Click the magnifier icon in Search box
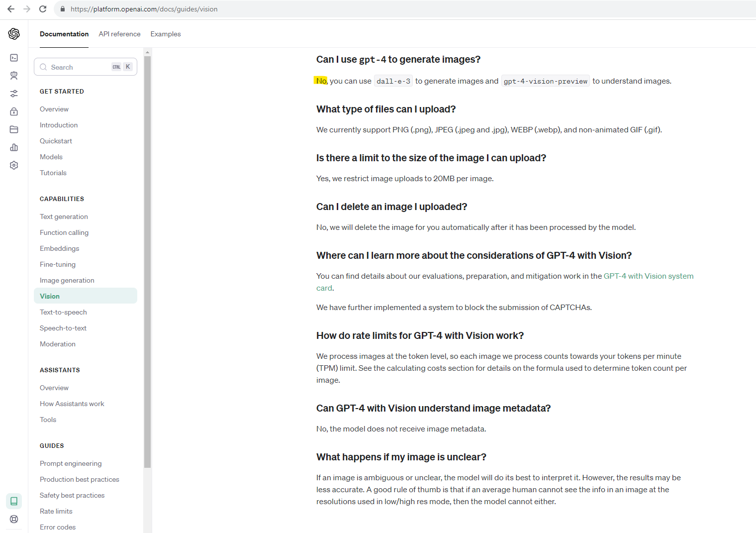The height and width of the screenshot is (533, 756). tap(43, 67)
